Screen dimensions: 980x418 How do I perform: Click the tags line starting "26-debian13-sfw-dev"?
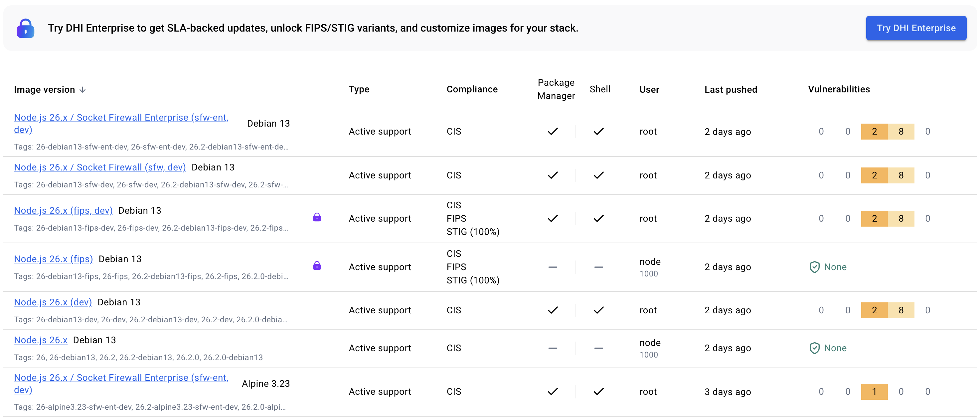151,185
